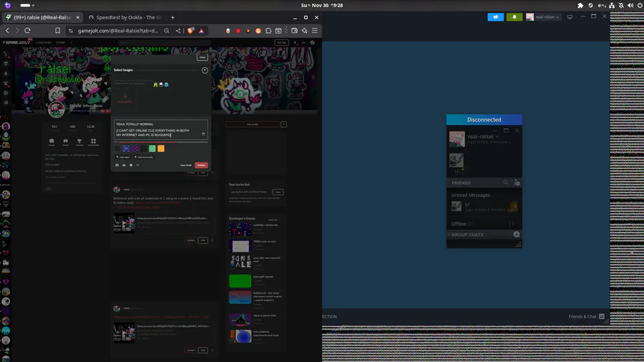Click the add friend icon in Steam

(517, 182)
